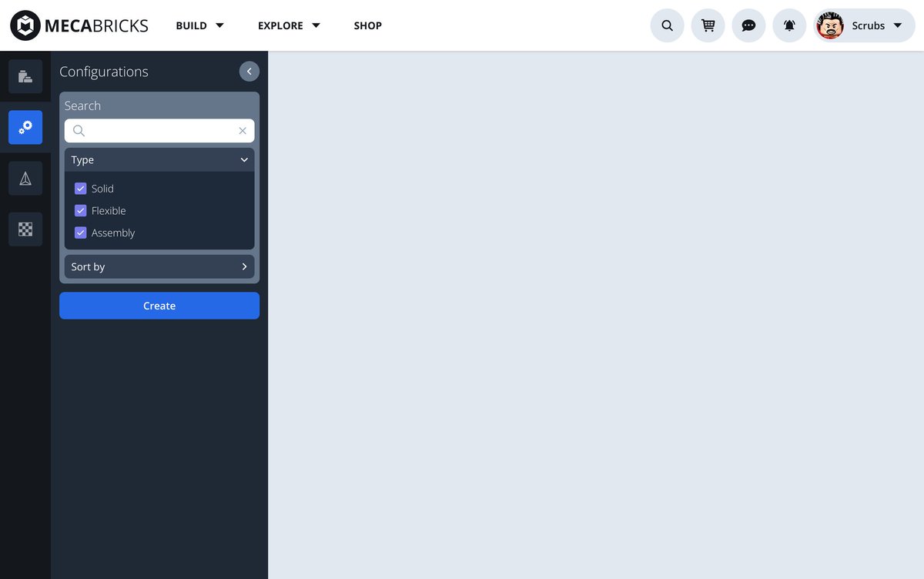Open the Parts sidebar panel icon

(25, 76)
